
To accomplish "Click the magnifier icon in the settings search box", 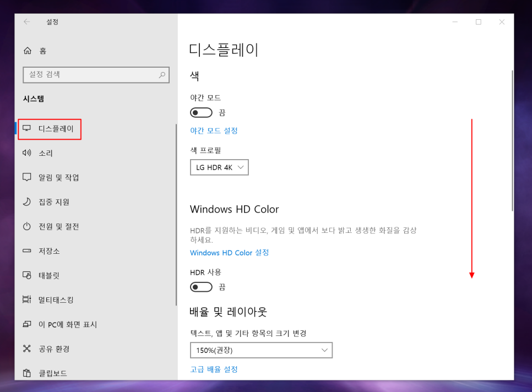I will [x=162, y=75].
